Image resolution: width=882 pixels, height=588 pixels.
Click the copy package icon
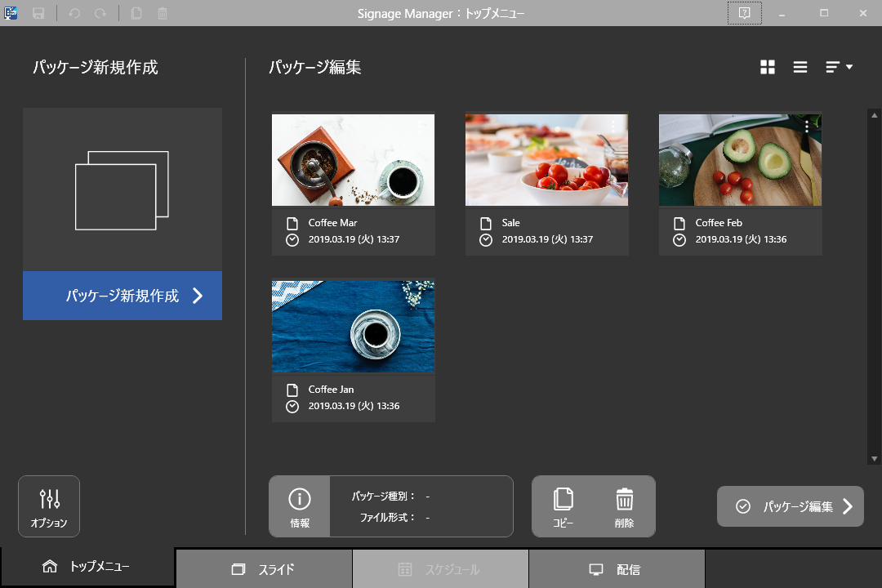tap(563, 506)
